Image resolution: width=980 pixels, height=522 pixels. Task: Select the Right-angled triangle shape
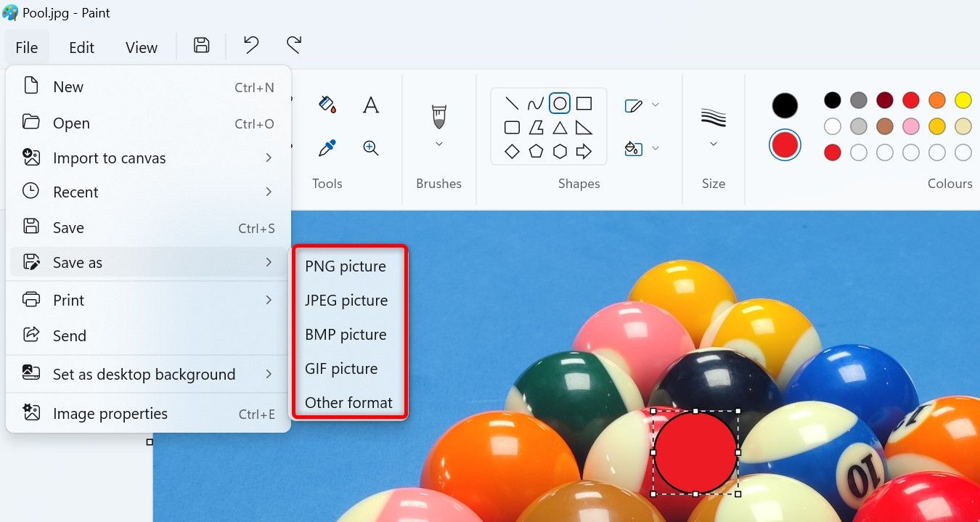[x=584, y=128]
